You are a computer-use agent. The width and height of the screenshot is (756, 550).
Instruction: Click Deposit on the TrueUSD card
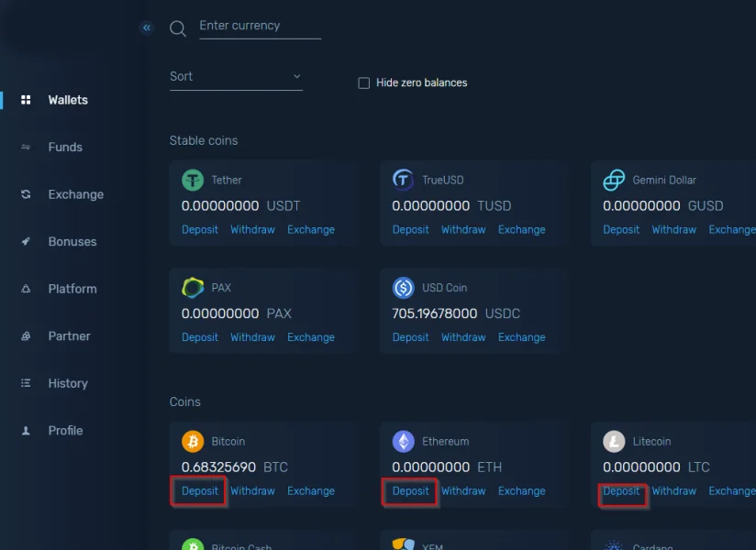point(410,230)
